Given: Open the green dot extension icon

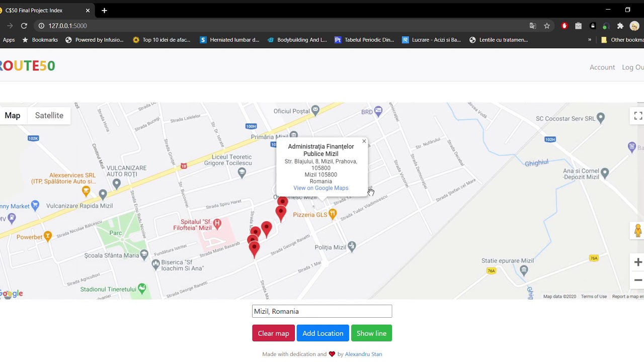Looking at the screenshot, I should [606, 26].
